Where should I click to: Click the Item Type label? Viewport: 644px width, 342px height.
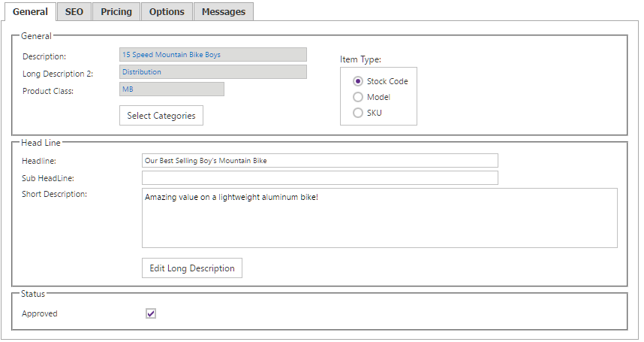(361, 59)
